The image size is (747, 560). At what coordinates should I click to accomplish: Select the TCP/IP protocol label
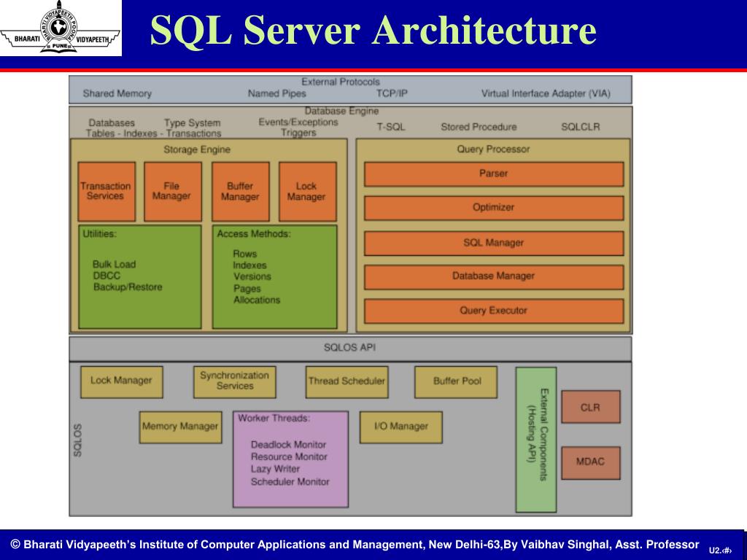coord(392,93)
